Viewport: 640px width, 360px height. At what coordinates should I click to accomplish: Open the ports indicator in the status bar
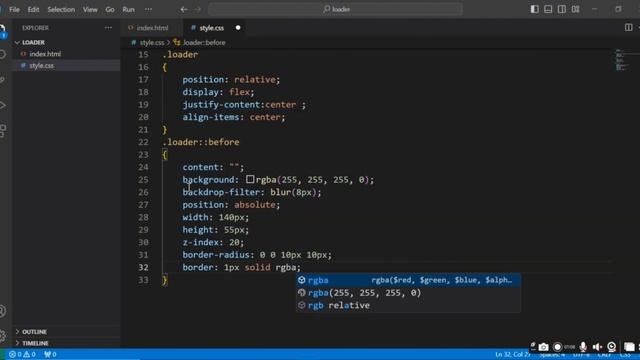[50, 354]
